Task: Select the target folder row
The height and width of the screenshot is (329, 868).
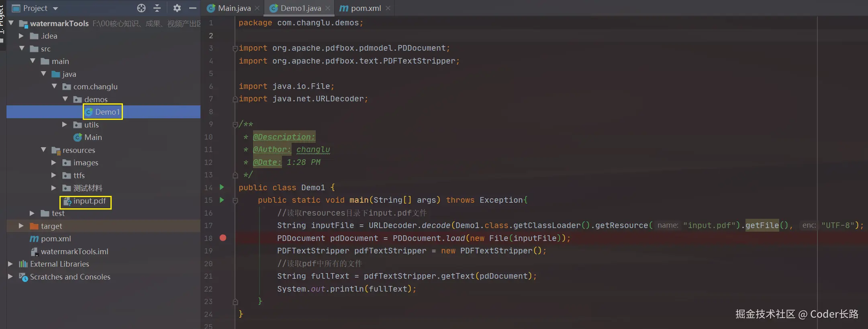Action: tap(103, 226)
